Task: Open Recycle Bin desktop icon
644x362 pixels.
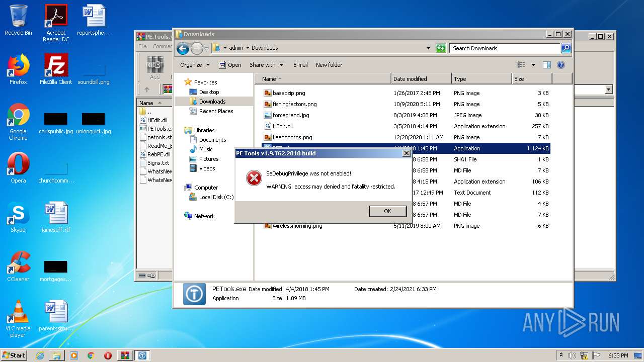Action: pos(18,20)
